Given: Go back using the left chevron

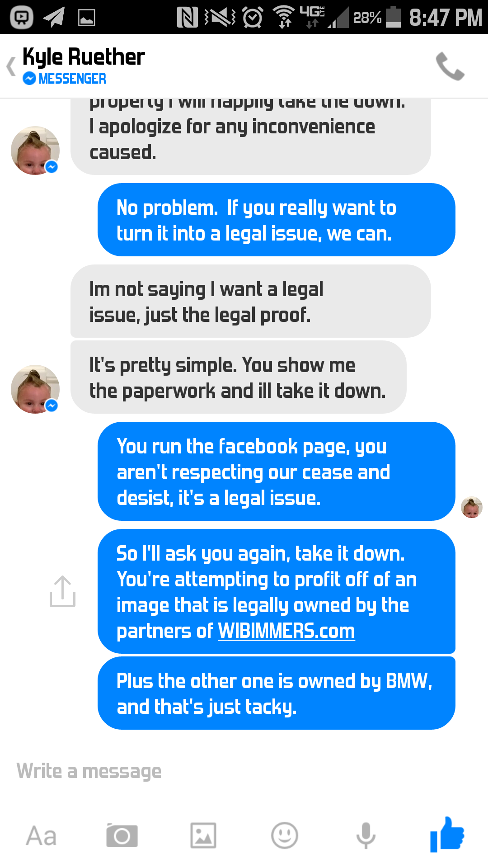Looking at the screenshot, I should [x=11, y=66].
